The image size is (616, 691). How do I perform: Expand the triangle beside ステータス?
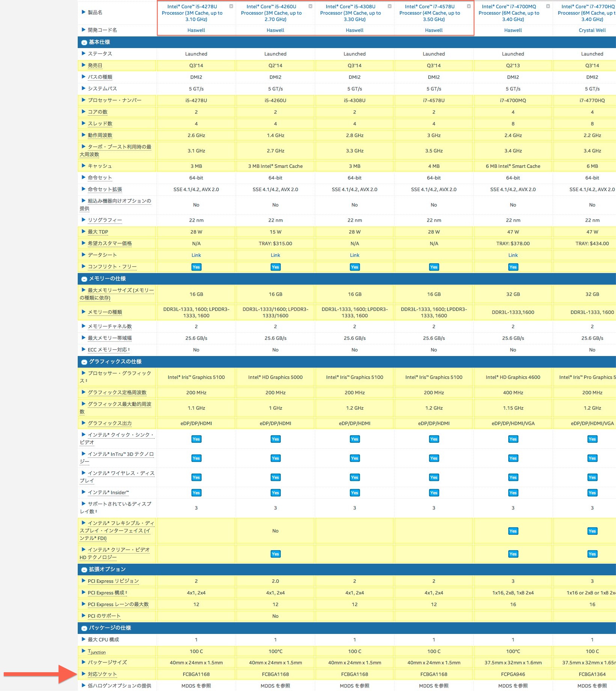[83, 53]
